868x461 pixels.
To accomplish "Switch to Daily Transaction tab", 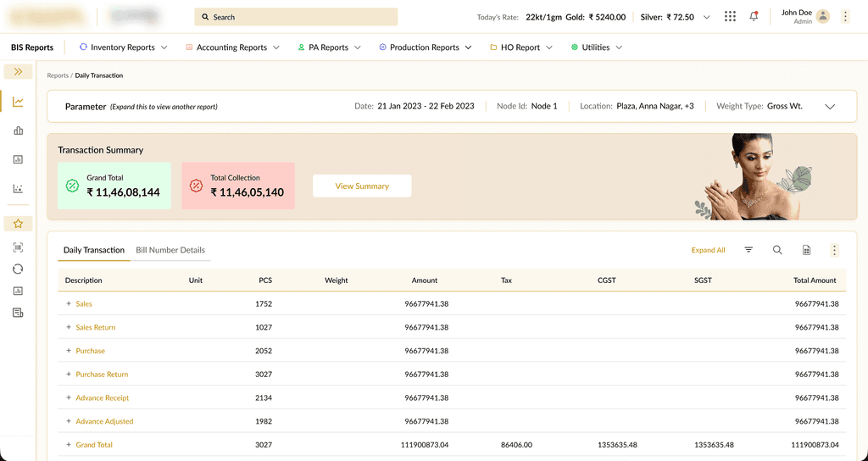I will (x=94, y=250).
